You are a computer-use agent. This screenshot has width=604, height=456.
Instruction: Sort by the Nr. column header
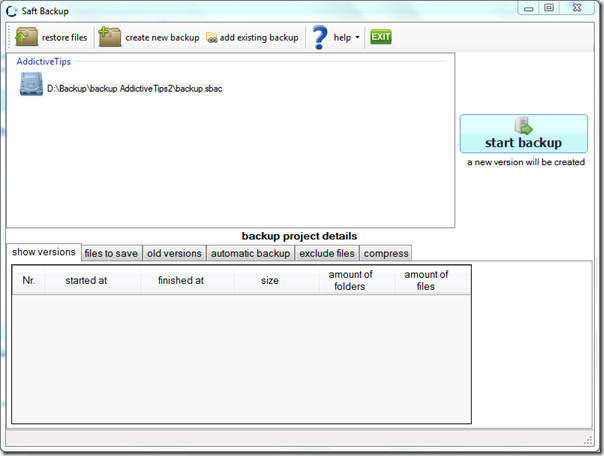point(29,280)
